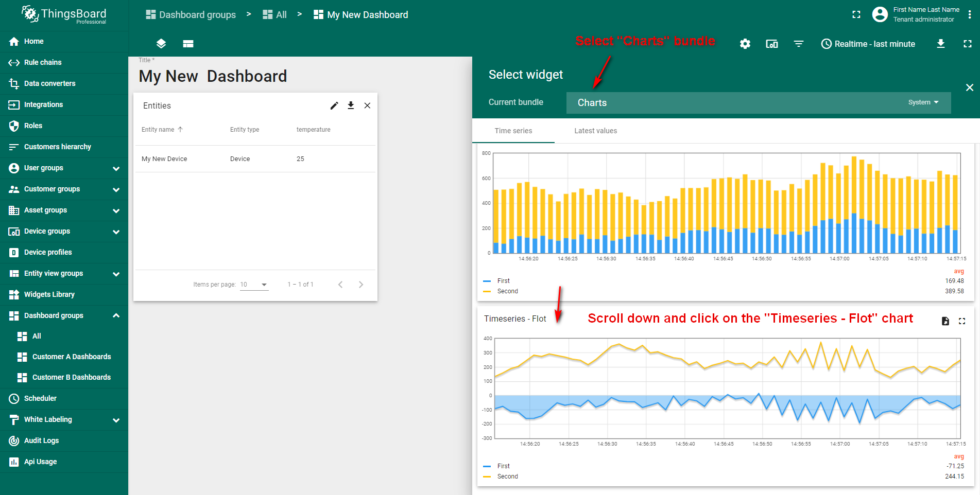Image resolution: width=980 pixels, height=495 pixels.
Task: Select the Timeseries - Flot line chart
Action: coord(726,396)
